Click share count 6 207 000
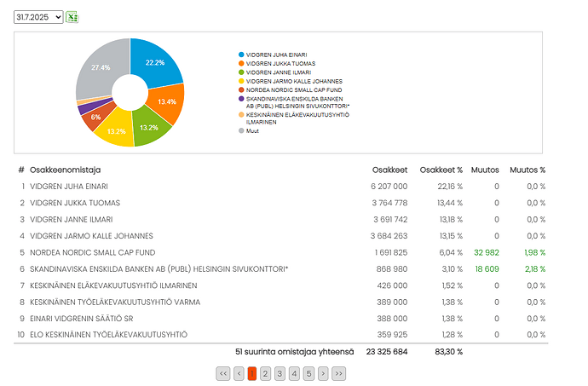Image resolution: width=588 pixels, height=386 pixels. pos(389,187)
